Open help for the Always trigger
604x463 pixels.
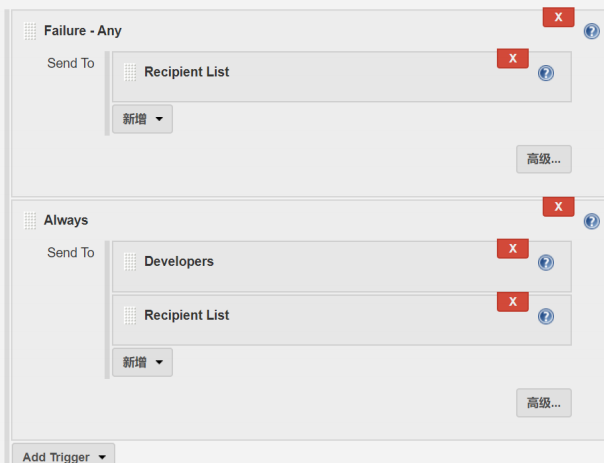[591, 221]
